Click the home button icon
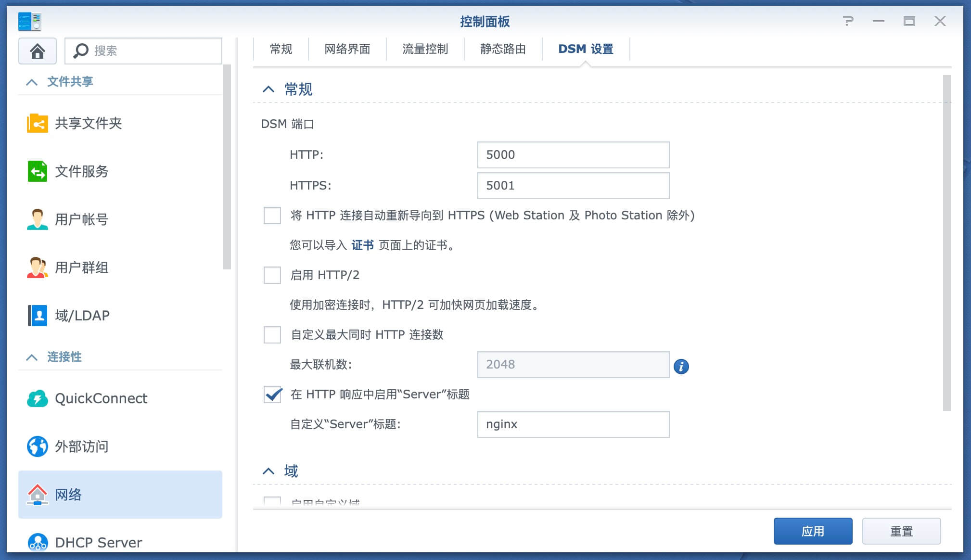 (38, 51)
